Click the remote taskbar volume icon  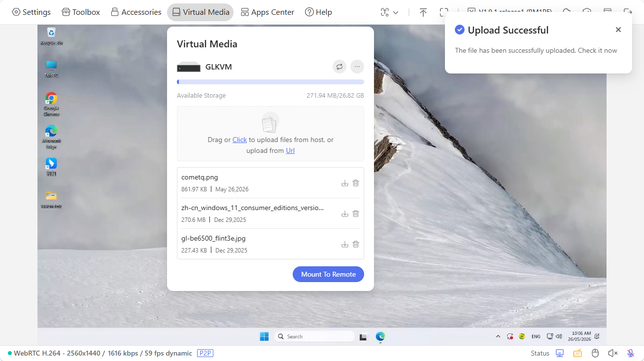tap(559, 336)
